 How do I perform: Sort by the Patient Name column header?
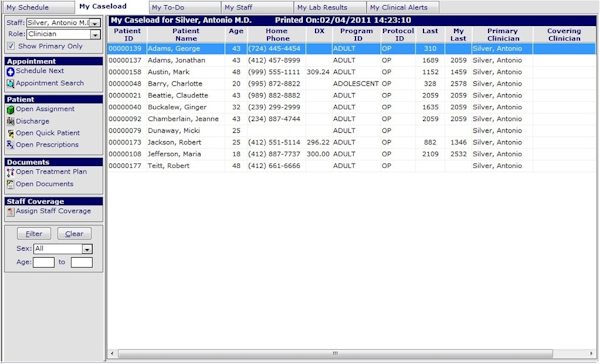tap(186, 35)
